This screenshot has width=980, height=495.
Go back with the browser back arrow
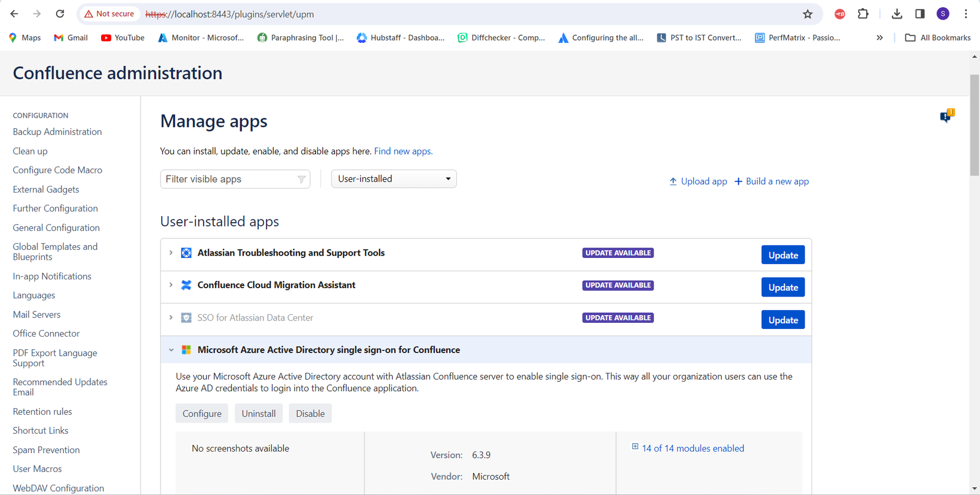click(14, 14)
